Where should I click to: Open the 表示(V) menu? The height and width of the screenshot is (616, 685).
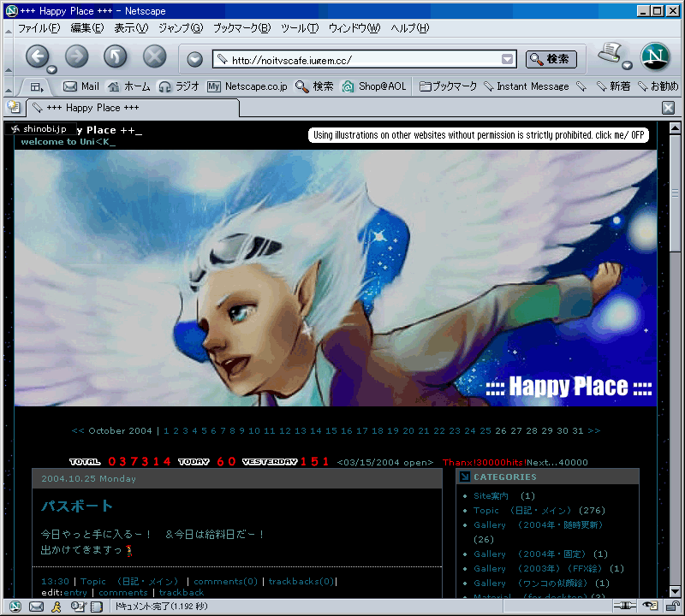tap(131, 28)
